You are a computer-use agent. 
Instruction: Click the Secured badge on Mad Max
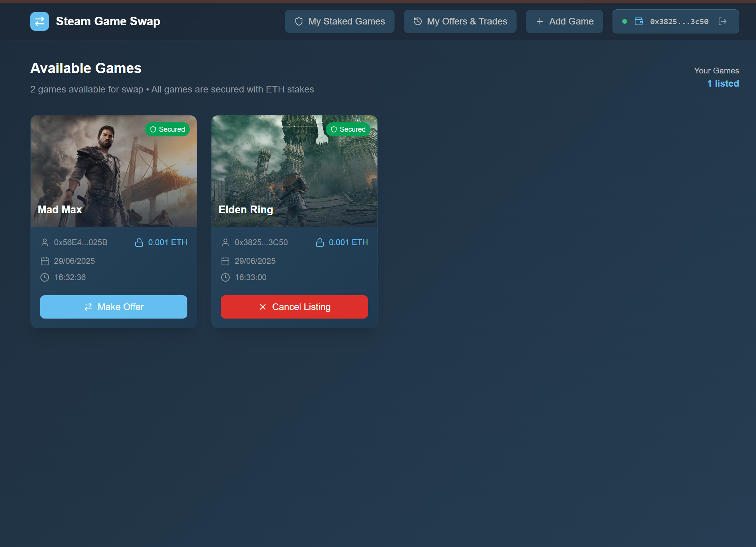click(168, 129)
